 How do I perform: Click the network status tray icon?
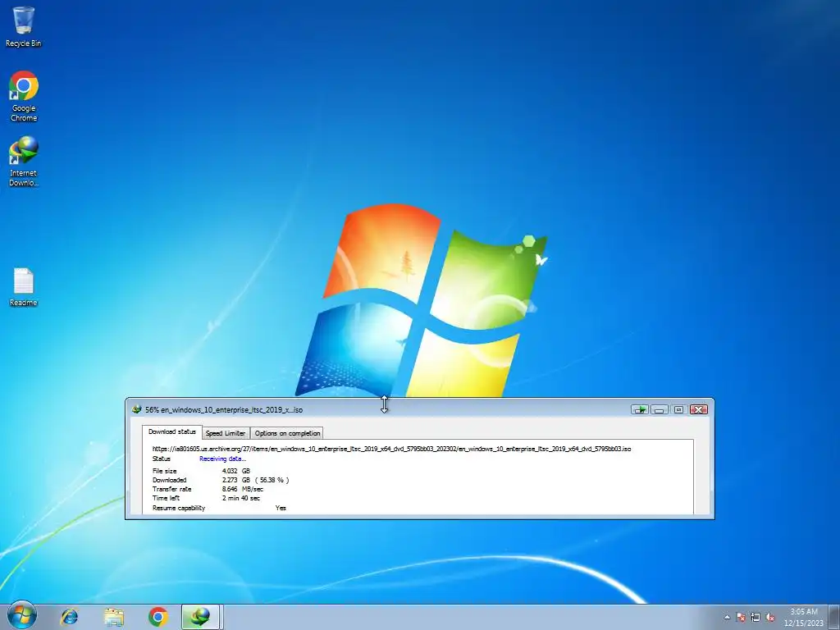(756, 618)
